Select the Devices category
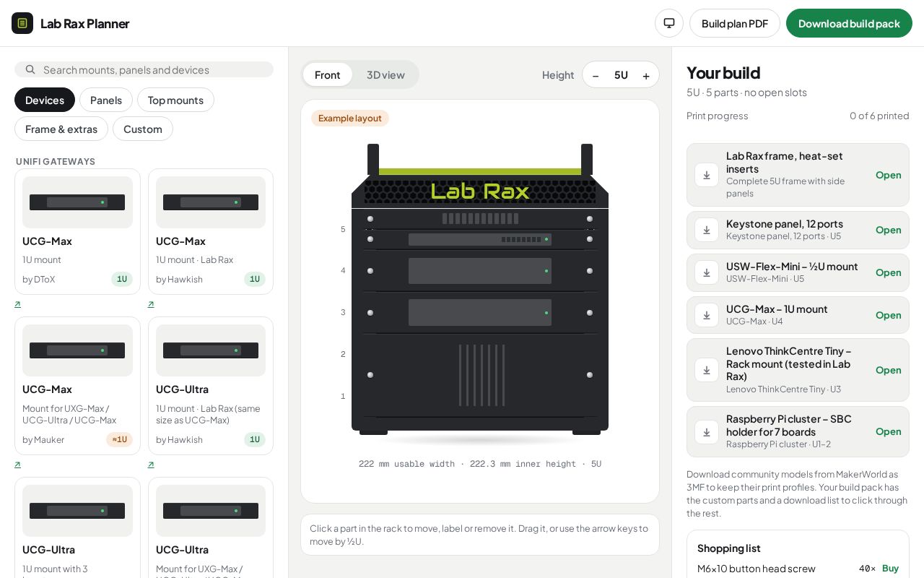The height and width of the screenshot is (578, 924). [x=45, y=100]
